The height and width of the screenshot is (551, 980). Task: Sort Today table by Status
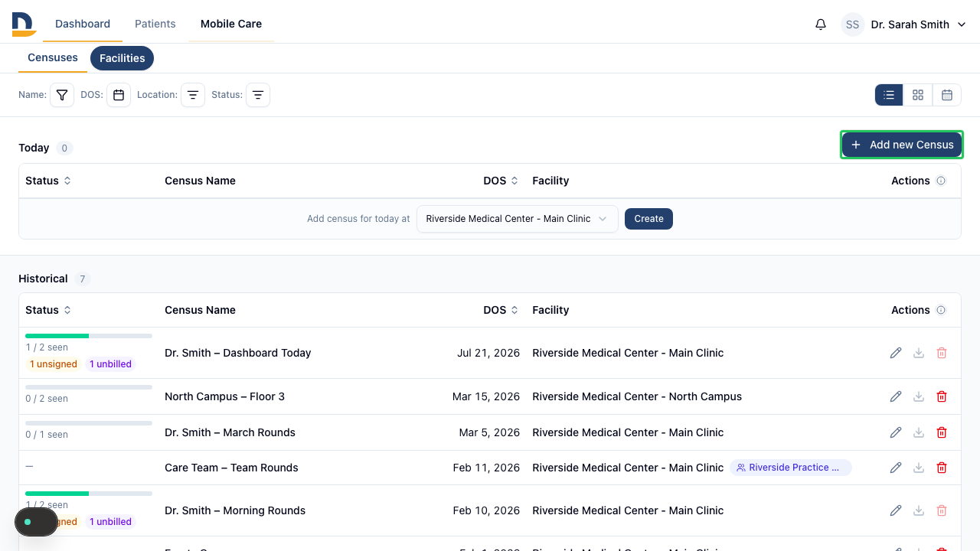(x=48, y=181)
